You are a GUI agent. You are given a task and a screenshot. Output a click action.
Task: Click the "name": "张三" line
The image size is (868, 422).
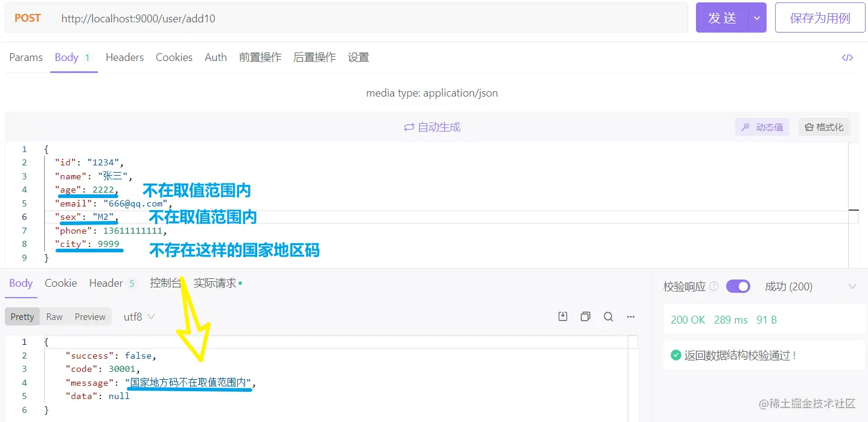point(93,176)
